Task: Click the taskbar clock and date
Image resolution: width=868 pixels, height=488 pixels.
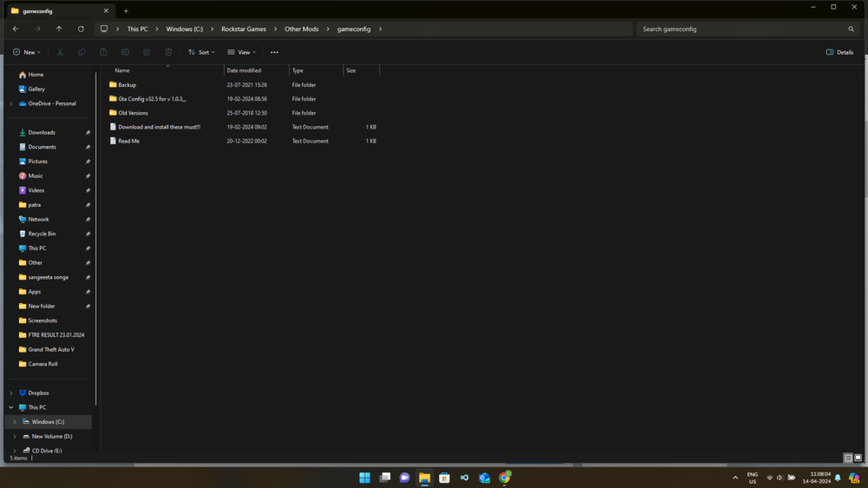Action: pos(817,478)
